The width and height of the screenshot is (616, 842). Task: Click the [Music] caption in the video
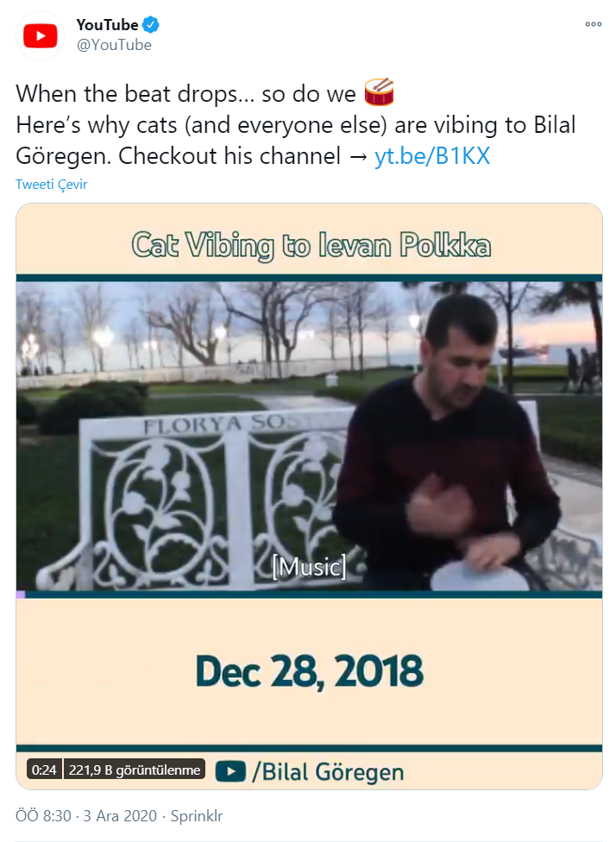(x=309, y=567)
